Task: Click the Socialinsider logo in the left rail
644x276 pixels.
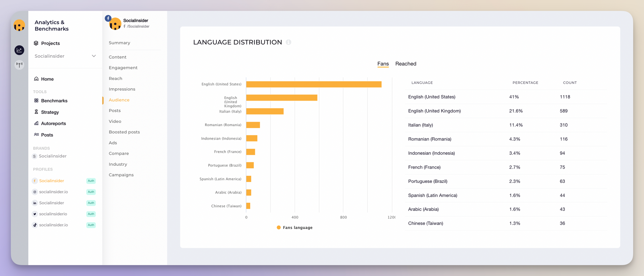Action: 19,25
